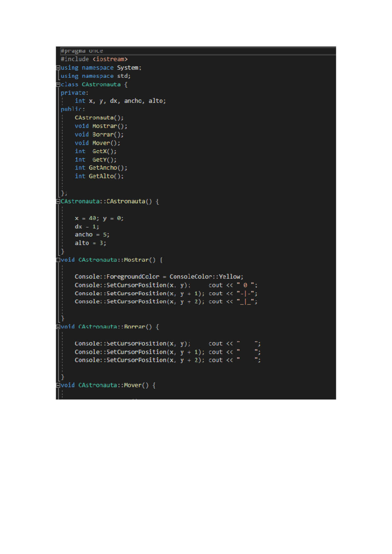
Task: Click the cout << "_|_" statement
Action: [233, 302]
